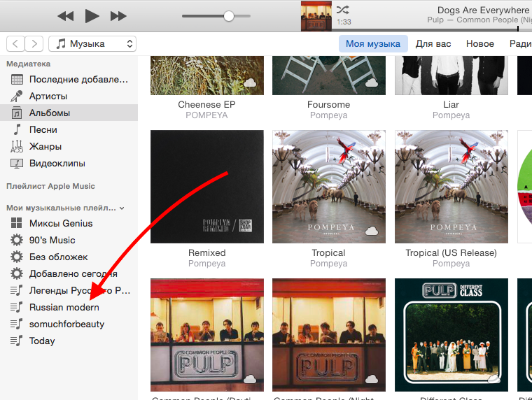
Task: Switch to Моя музыка tab
Action: tap(373, 44)
